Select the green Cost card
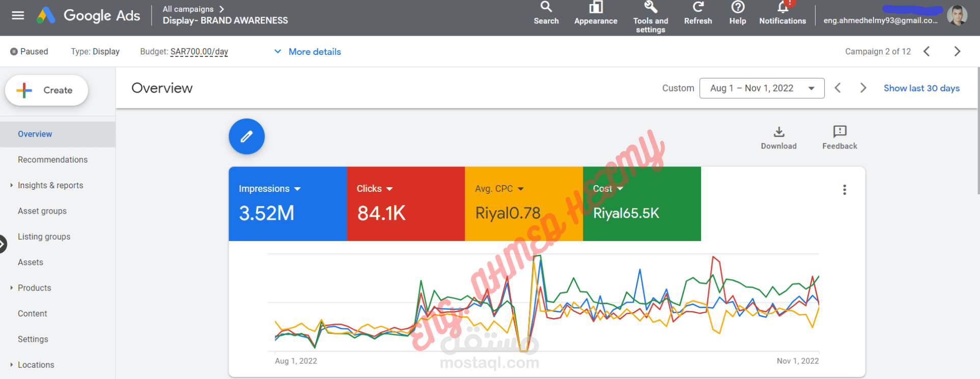The image size is (980, 379). 642,203
